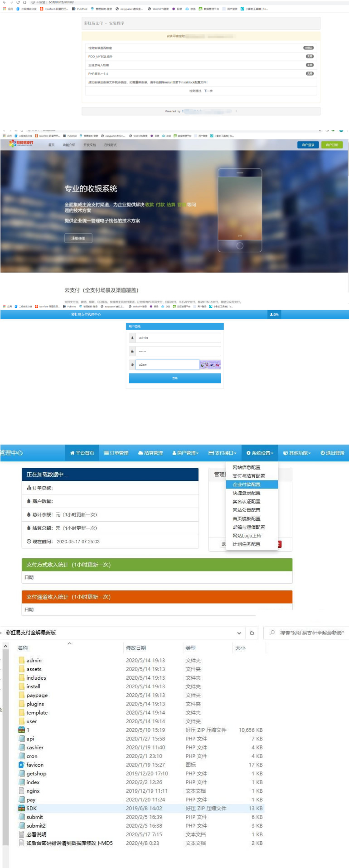Image resolution: width=349 pixels, height=868 pixels.
Task: Click the admin folder icon
Action: tap(21, 660)
